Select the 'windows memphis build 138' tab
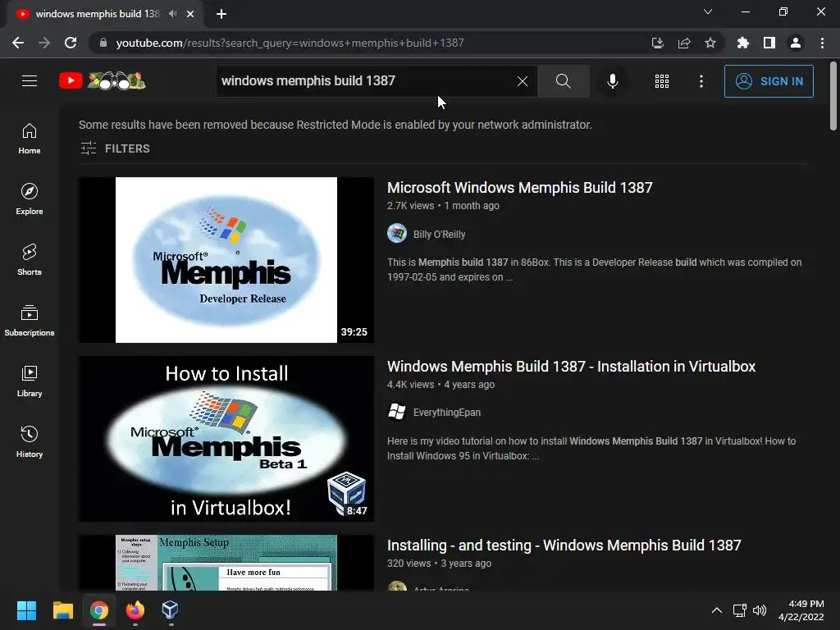The width and height of the screenshot is (840, 630). (x=97, y=14)
